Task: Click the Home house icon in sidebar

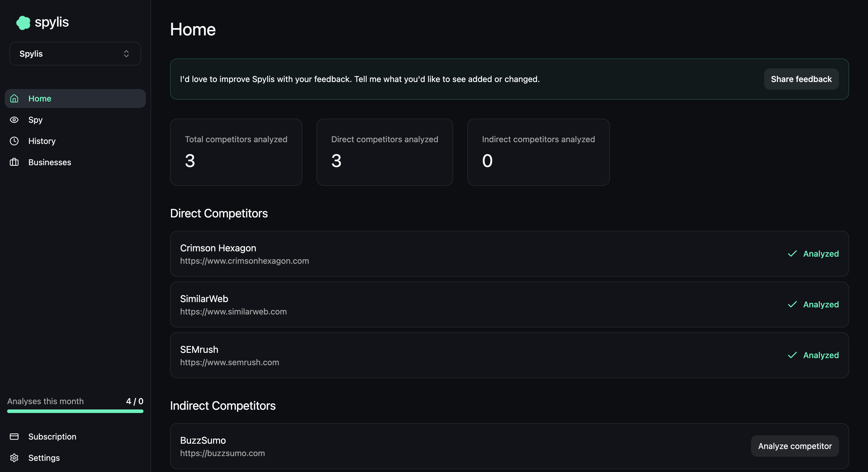Action: pos(14,99)
